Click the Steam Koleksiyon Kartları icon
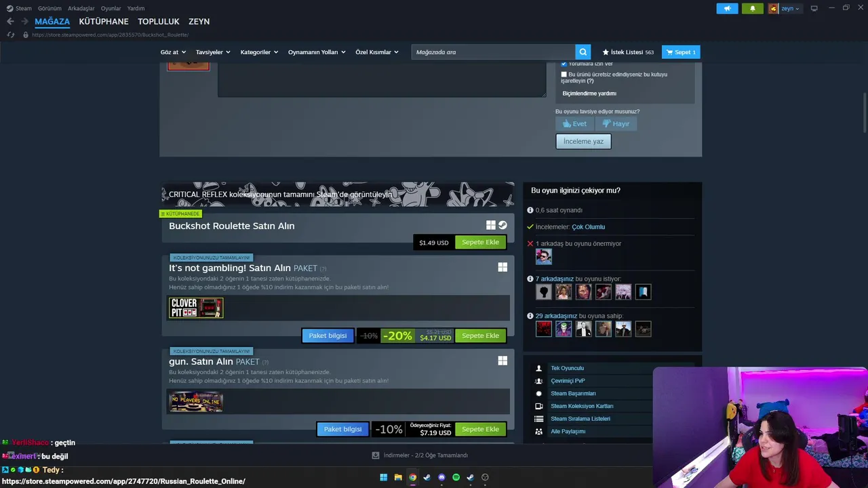Screen dimensions: 868x488 (x=539, y=406)
